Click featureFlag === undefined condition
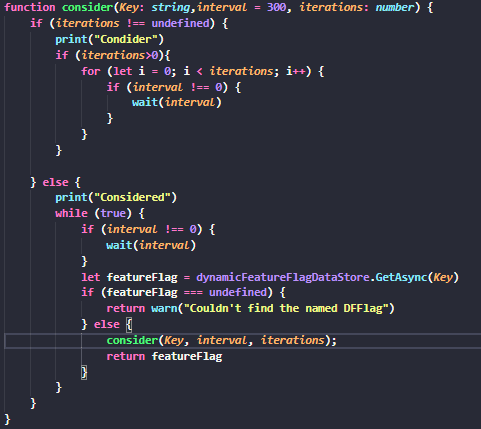The height and width of the screenshot is (429, 481). coord(187,292)
